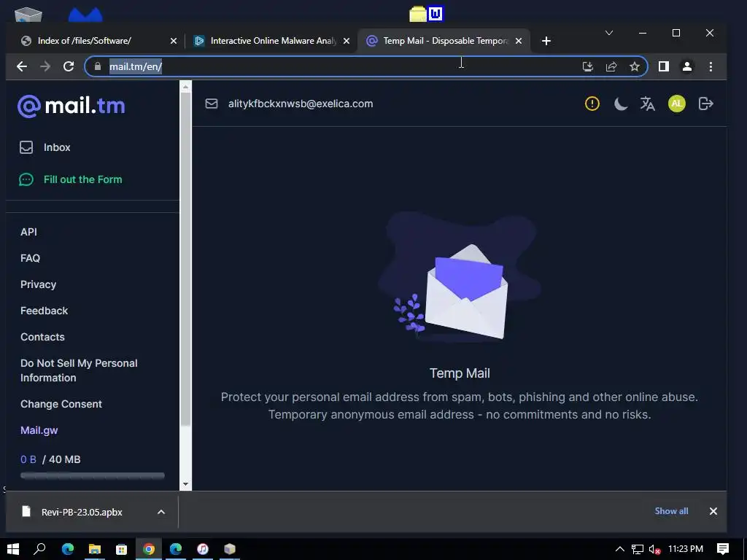747x560 pixels.
Task: Click the 0 B / 40 MB storage text
Action: pyautogui.click(x=50, y=459)
